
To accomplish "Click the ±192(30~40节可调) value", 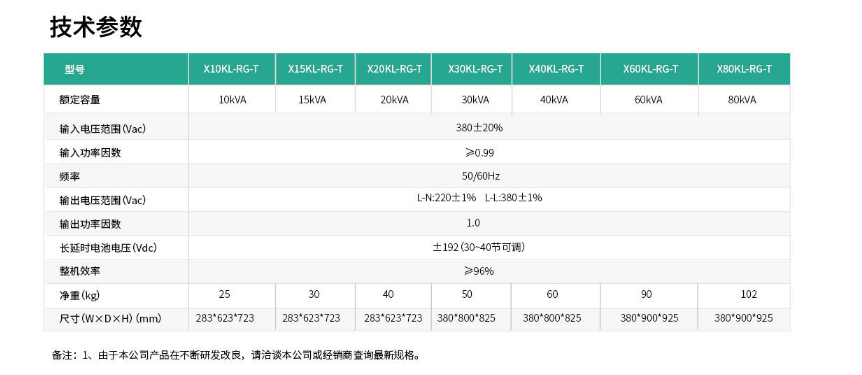I will (x=478, y=247).
